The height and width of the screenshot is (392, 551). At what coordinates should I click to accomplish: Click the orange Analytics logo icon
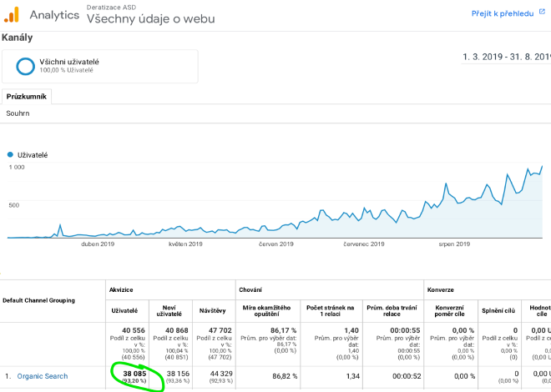[12, 15]
